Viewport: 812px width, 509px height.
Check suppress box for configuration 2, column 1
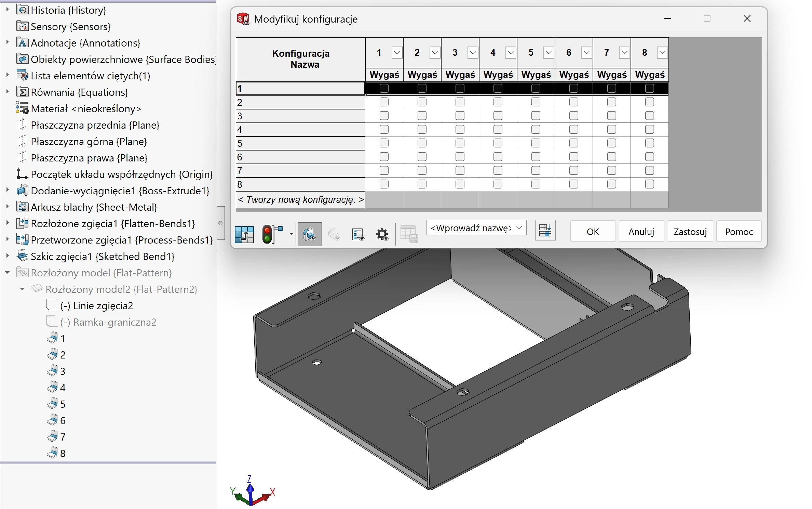click(384, 102)
